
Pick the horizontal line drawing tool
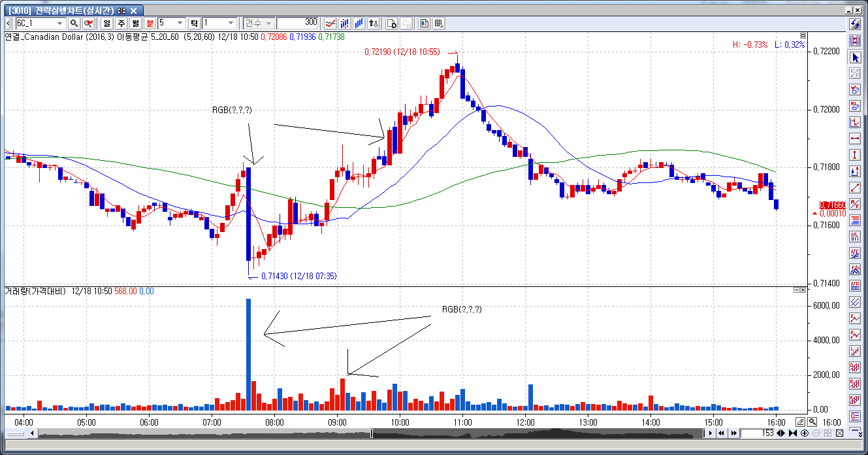click(x=854, y=139)
